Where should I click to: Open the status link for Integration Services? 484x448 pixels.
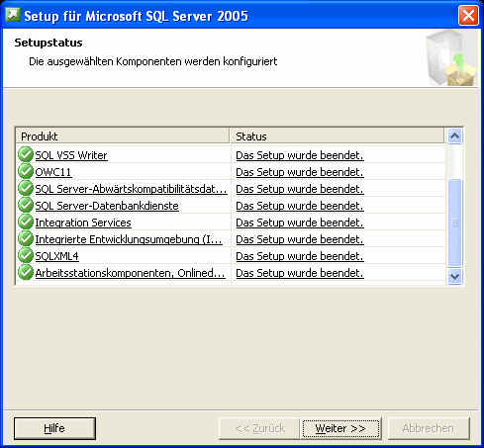(300, 223)
